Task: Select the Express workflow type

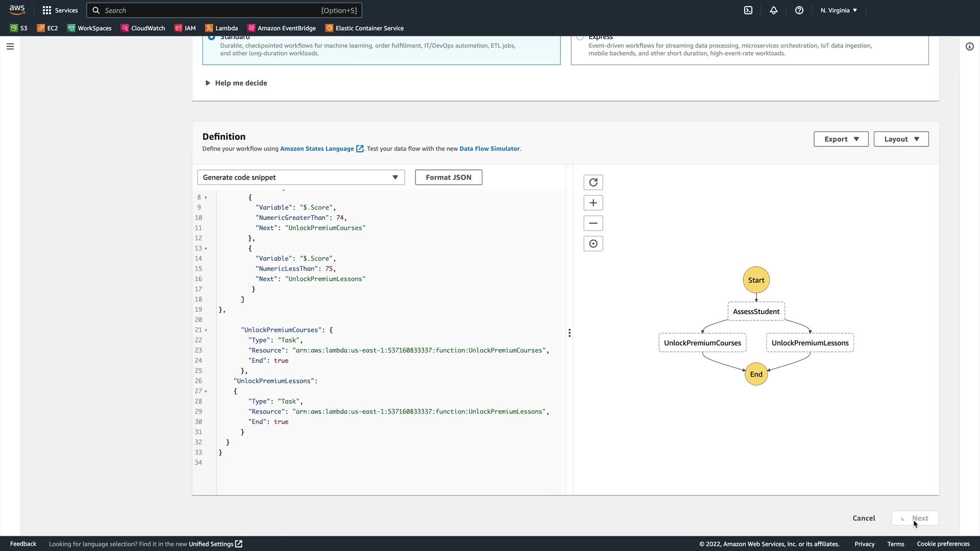Action: point(580,37)
